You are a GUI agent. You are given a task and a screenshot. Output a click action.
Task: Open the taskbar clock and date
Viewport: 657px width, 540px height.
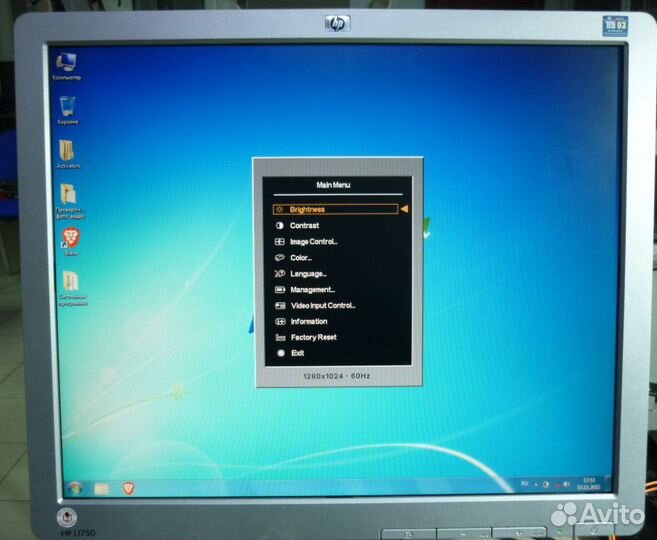(x=589, y=483)
